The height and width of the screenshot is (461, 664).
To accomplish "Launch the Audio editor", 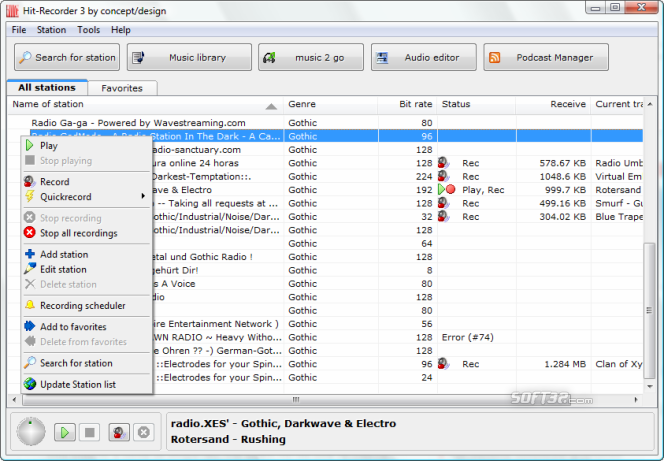I will pos(423,57).
